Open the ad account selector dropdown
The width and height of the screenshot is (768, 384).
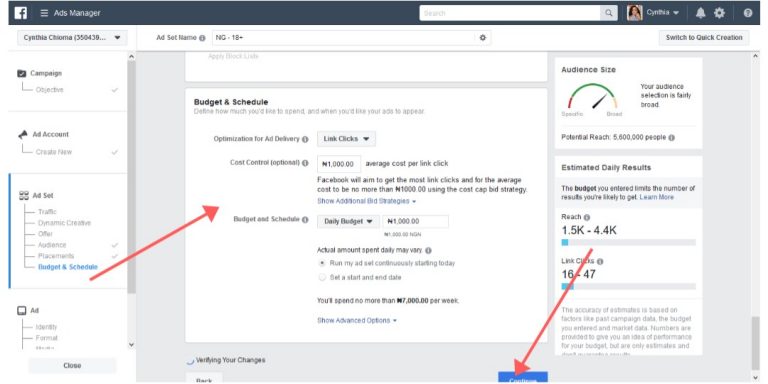(72, 38)
